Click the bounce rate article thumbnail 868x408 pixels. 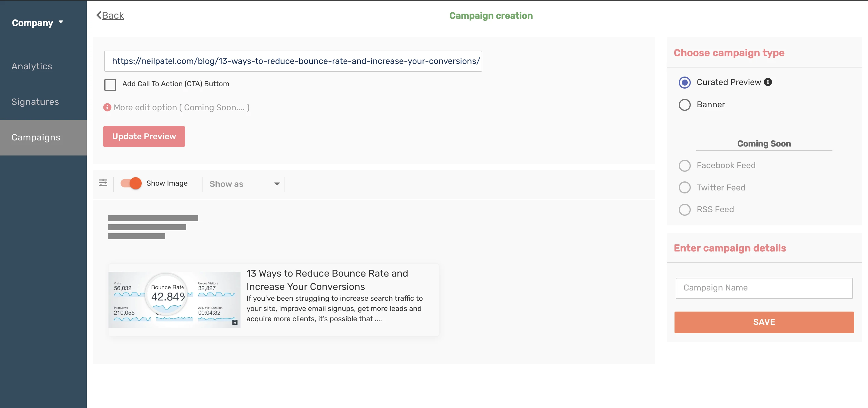tap(174, 300)
